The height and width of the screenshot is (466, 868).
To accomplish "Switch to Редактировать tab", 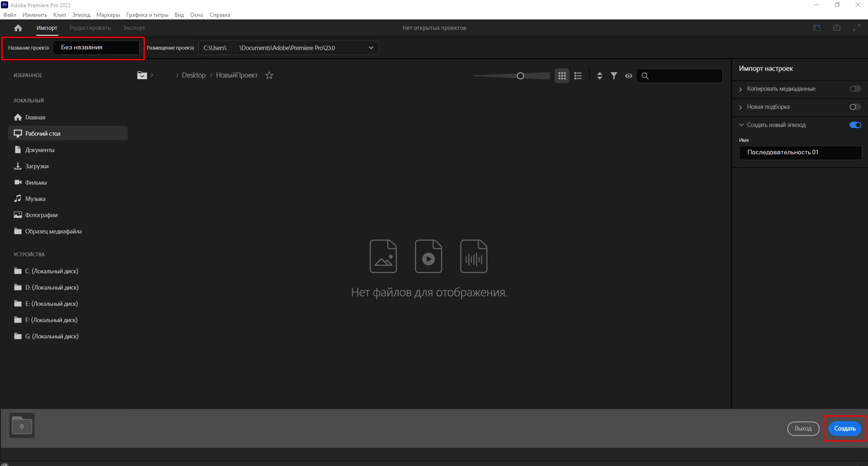I will [x=90, y=28].
